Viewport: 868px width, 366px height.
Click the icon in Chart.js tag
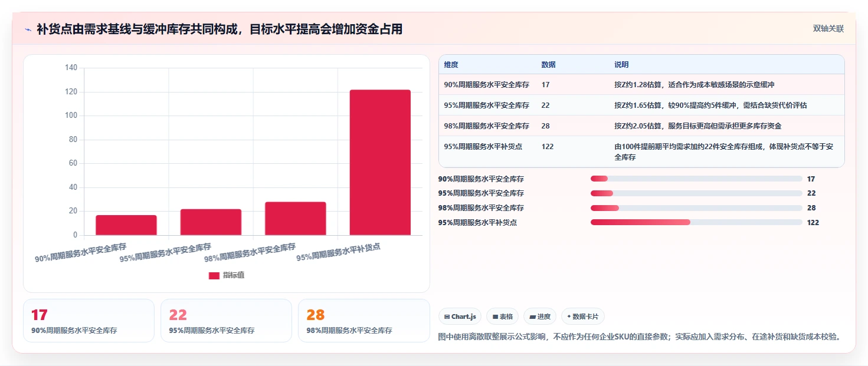[447, 316]
